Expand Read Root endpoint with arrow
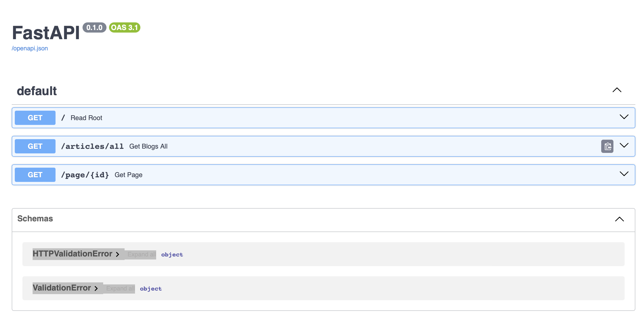This screenshot has height=318, width=644. click(x=624, y=117)
